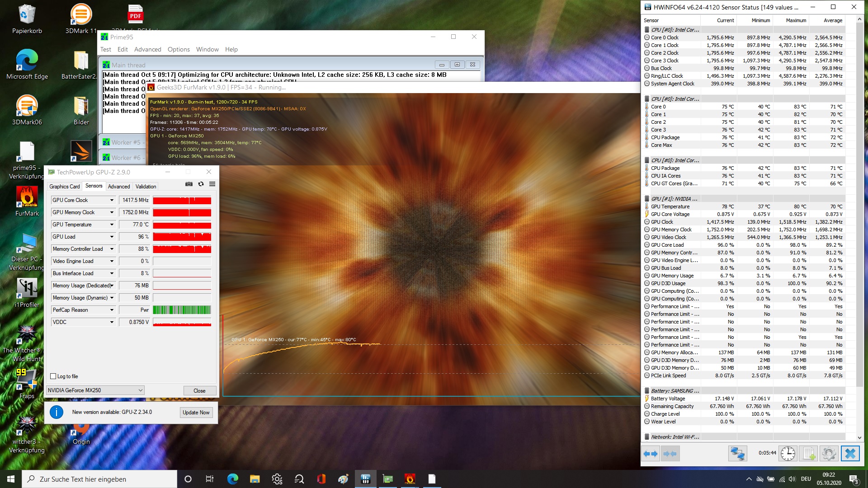
Task: Open BatterEater desktop folder icon
Action: coord(81,65)
